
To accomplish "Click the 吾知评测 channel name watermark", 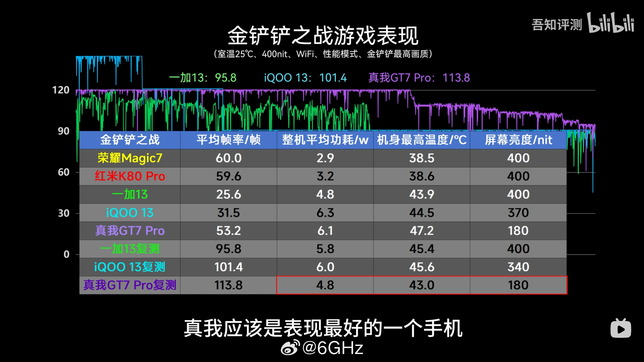I will pyautogui.click(x=557, y=25).
